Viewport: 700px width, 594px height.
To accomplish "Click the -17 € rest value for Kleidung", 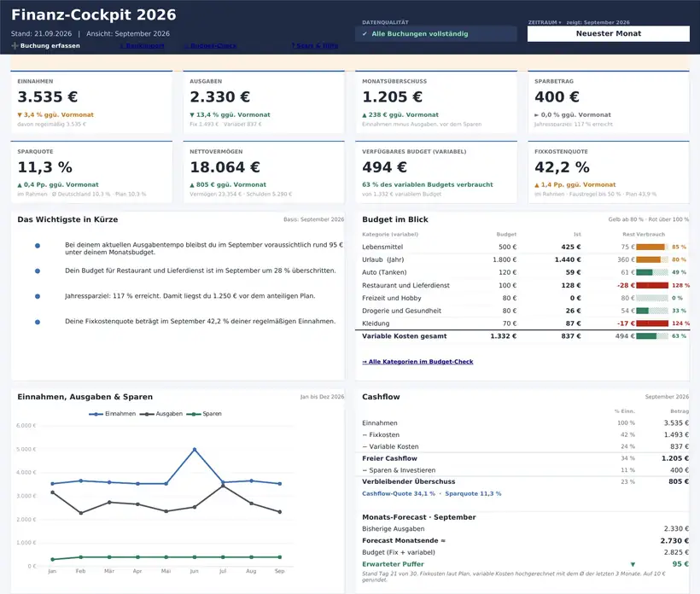I will point(626,323).
